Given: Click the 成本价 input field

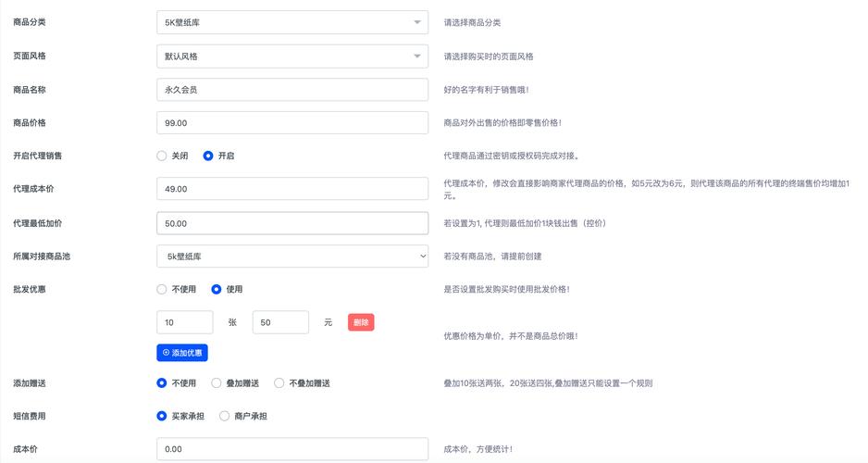Looking at the screenshot, I should pos(291,449).
